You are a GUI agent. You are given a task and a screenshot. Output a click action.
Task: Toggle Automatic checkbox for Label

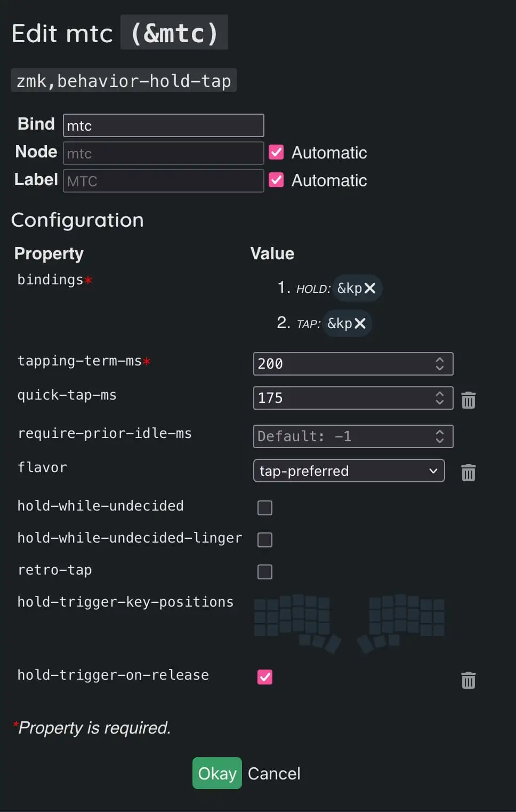click(x=276, y=180)
